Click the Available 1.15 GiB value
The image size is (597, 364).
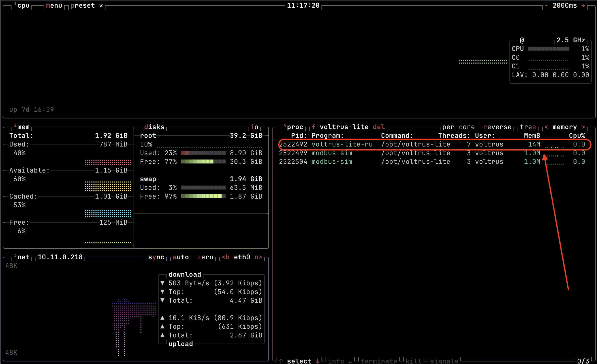(x=111, y=170)
